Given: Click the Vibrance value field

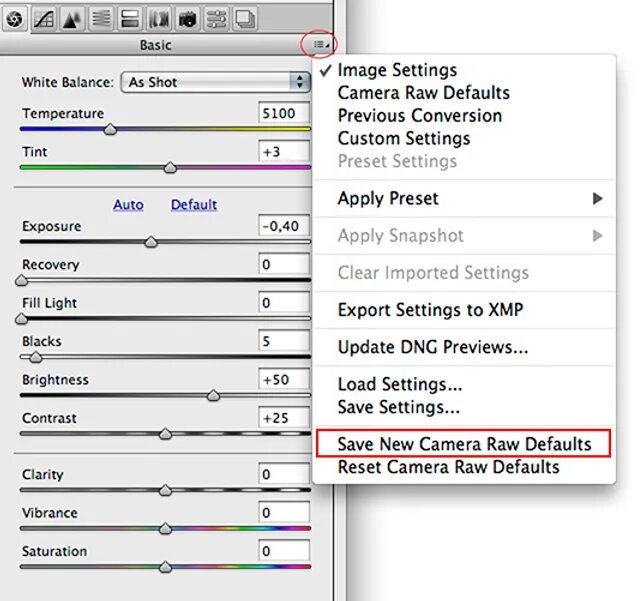Looking at the screenshot, I should [284, 512].
